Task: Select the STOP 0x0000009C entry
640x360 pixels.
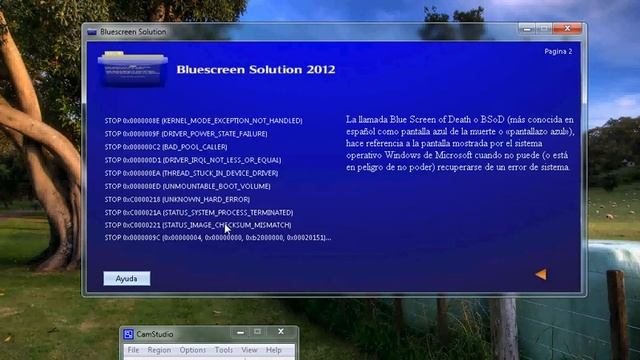Action: (x=218, y=238)
